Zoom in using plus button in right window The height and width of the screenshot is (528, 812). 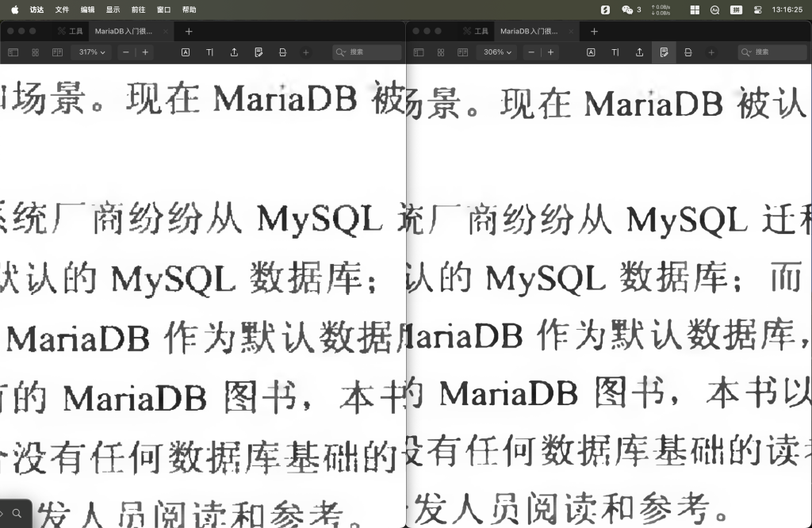(x=550, y=52)
